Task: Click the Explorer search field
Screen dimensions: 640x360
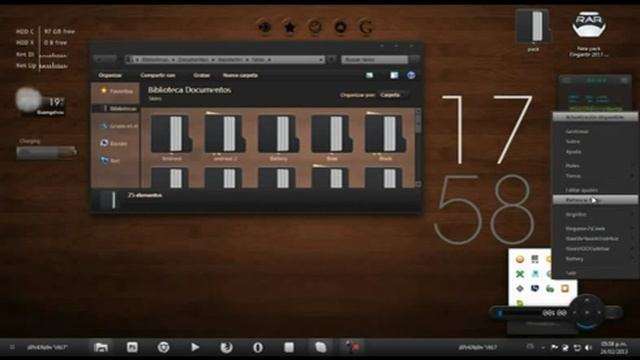Action: (374, 60)
